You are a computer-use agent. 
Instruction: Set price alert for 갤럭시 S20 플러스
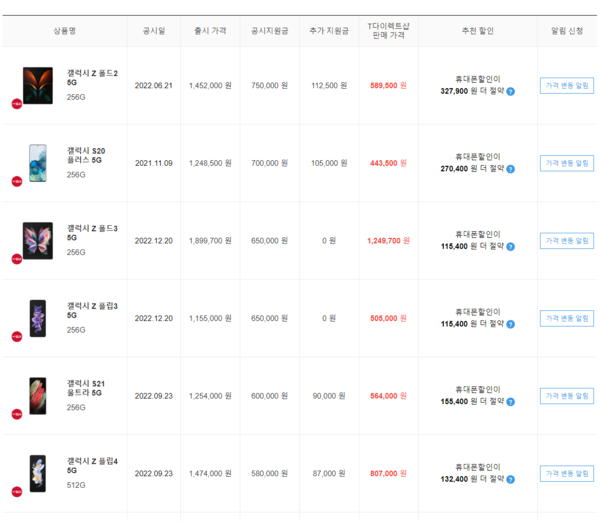click(567, 163)
